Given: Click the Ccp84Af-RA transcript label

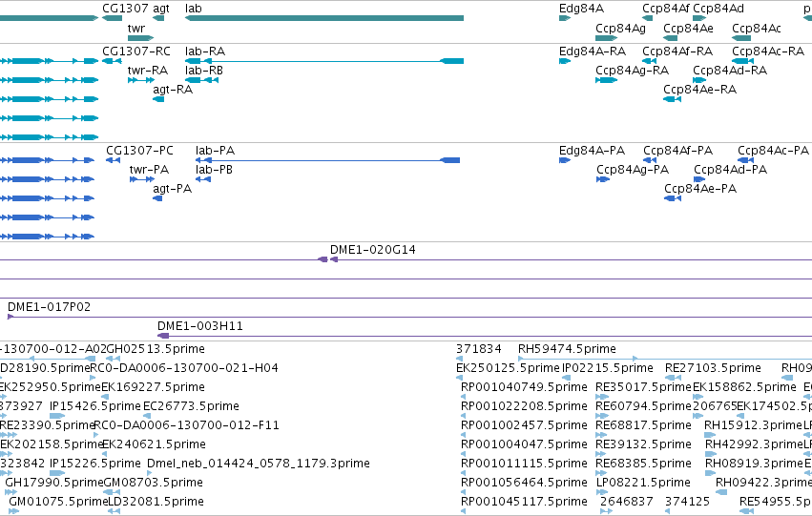Looking at the screenshot, I should pyautogui.click(x=677, y=52).
